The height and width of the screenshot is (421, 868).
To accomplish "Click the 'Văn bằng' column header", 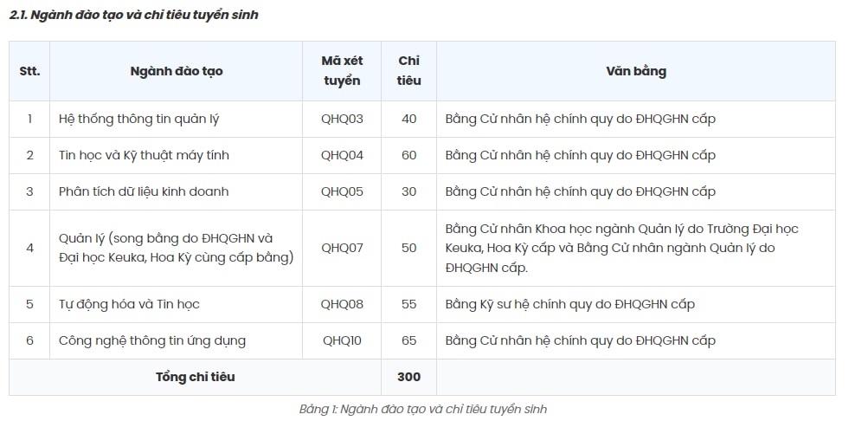I will tap(635, 71).
